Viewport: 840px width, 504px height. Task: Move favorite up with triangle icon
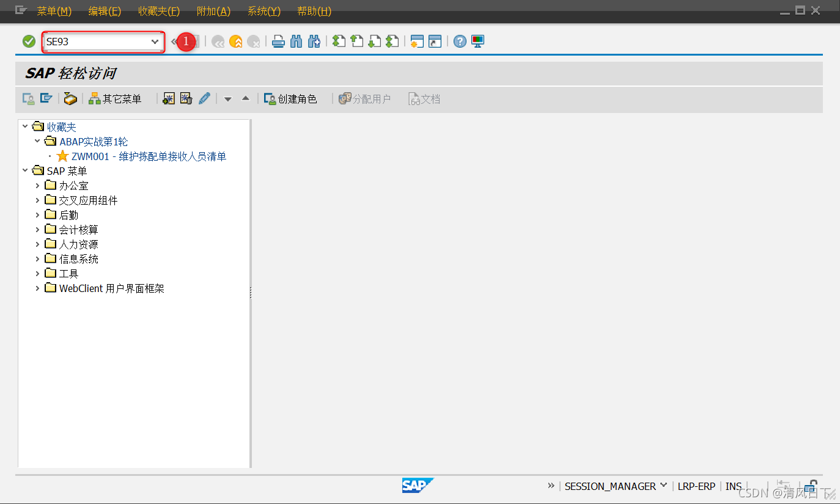(x=246, y=98)
